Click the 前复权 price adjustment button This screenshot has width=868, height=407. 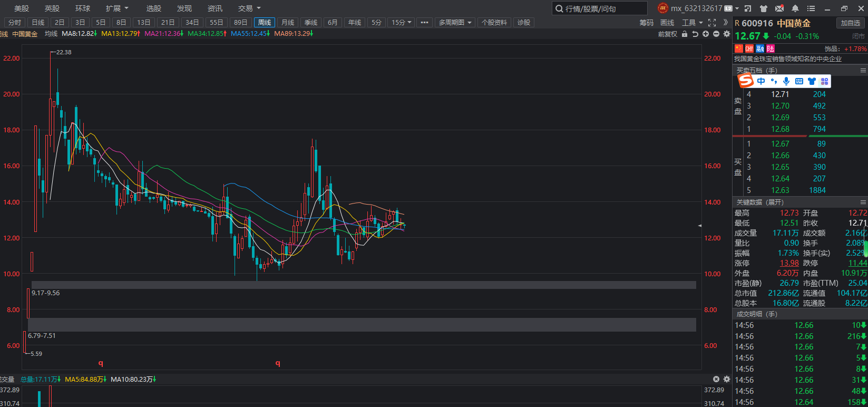668,34
